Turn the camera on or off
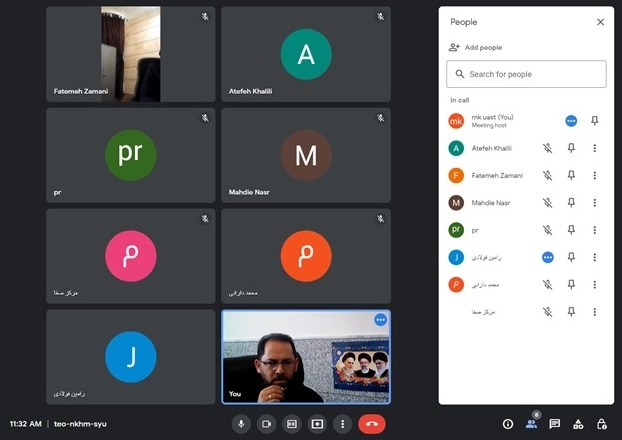 (x=266, y=424)
